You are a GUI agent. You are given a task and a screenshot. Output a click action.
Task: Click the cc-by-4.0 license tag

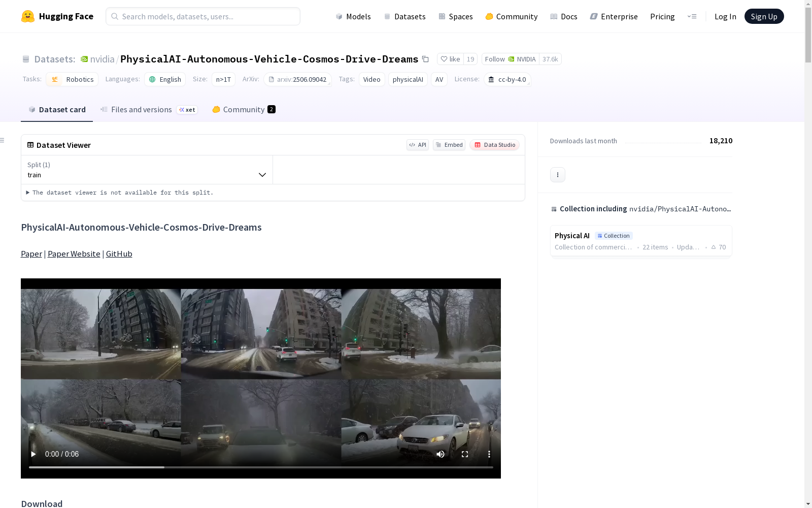(x=507, y=79)
